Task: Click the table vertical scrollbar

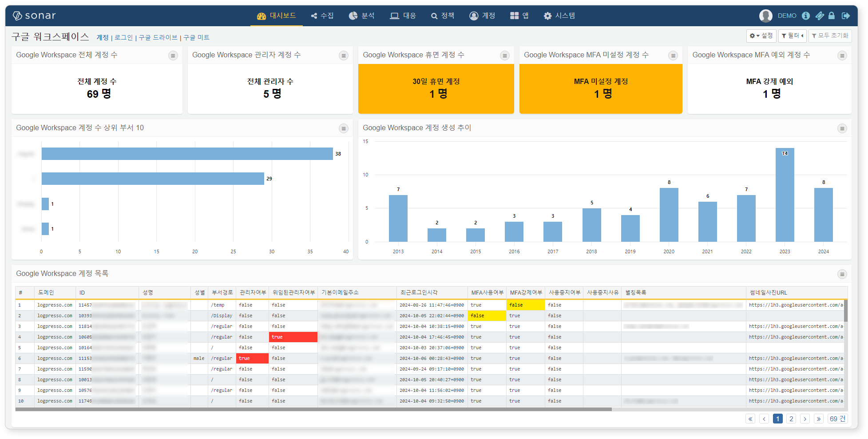Action: coord(846,311)
